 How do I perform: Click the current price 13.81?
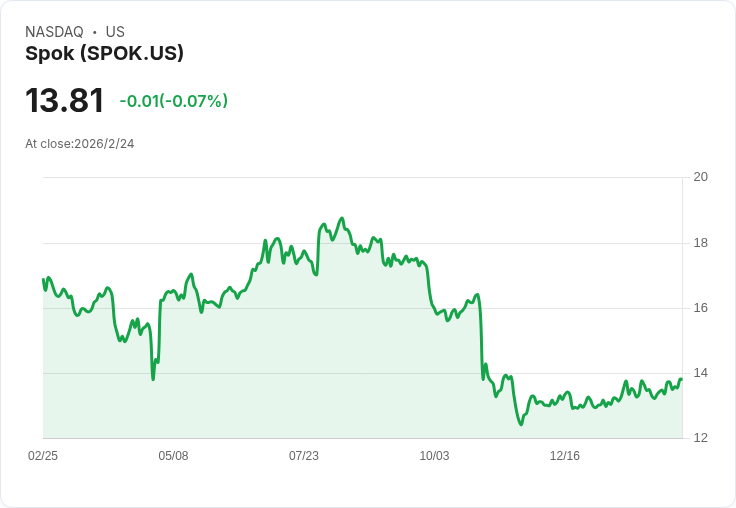click(65, 101)
